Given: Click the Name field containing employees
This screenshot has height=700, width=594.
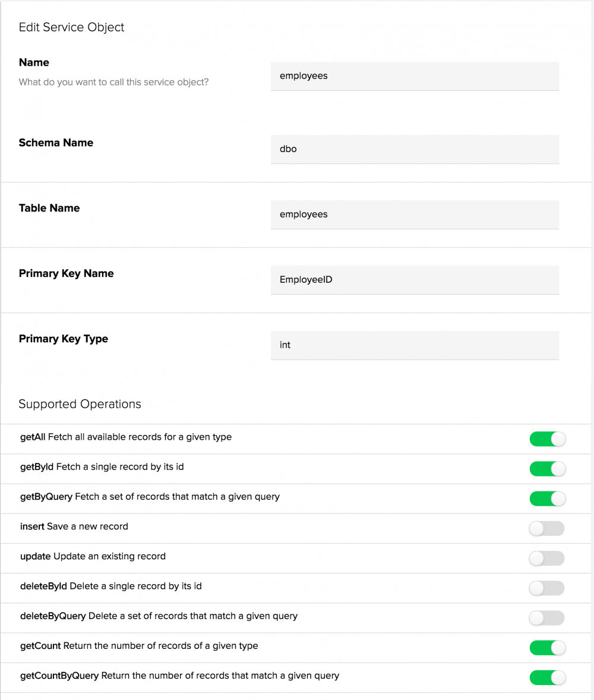Looking at the screenshot, I should (x=415, y=76).
